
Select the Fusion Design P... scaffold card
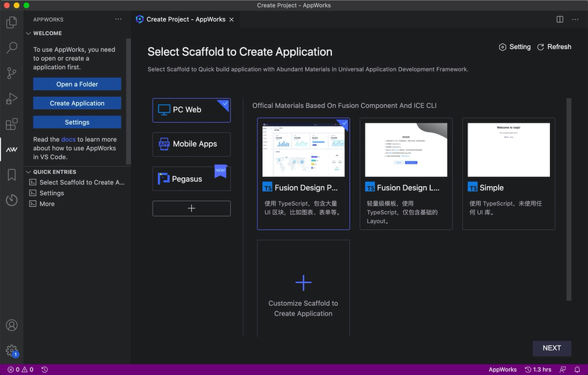pyautogui.click(x=304, y=173)
